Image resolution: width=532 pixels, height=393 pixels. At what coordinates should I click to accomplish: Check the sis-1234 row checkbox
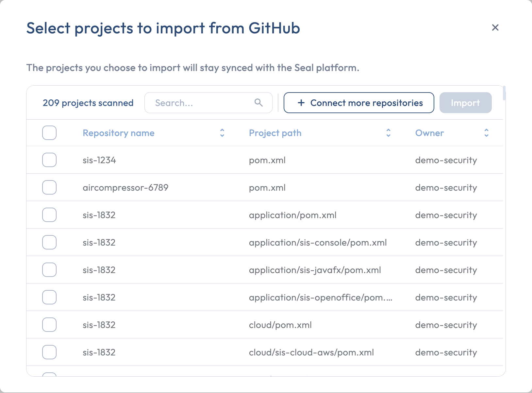point(49,160)
